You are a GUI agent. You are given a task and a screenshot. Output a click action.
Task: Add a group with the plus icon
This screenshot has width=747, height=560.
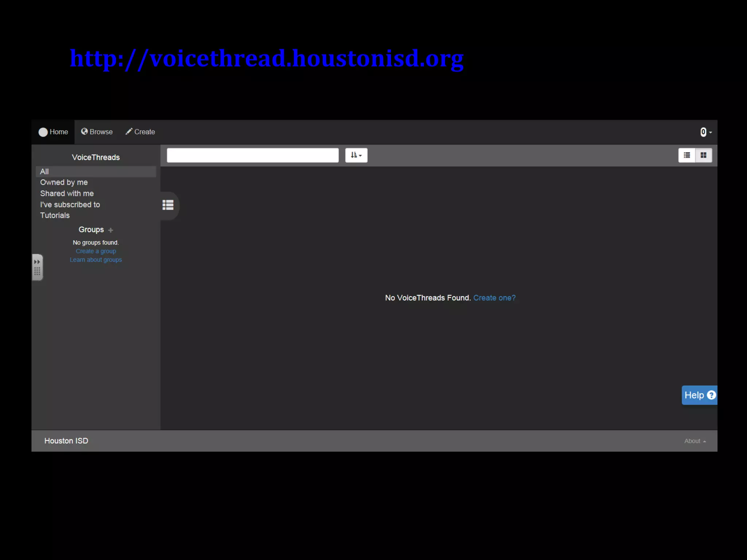[111, 230]
